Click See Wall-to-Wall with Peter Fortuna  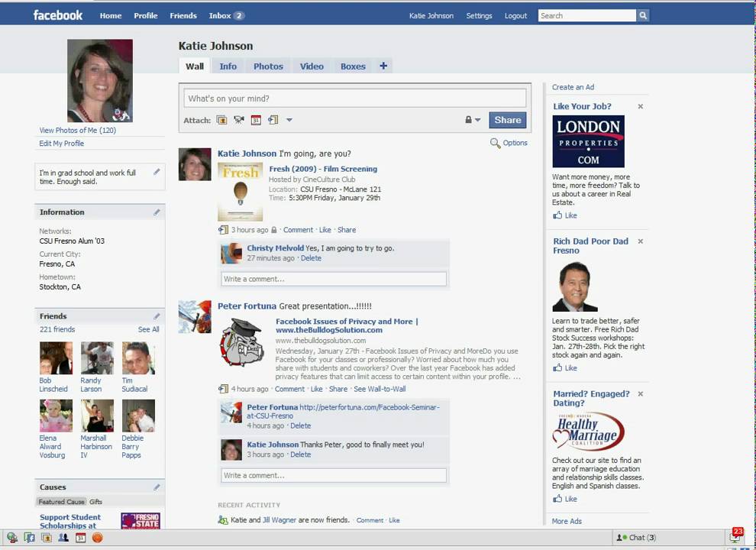pyautogui.click(x=380, y=389)
